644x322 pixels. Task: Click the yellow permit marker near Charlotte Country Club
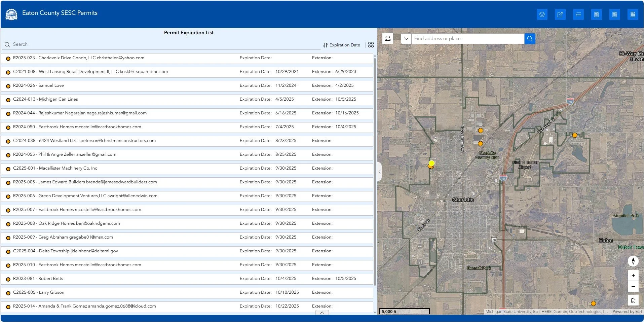coord(481,143)
